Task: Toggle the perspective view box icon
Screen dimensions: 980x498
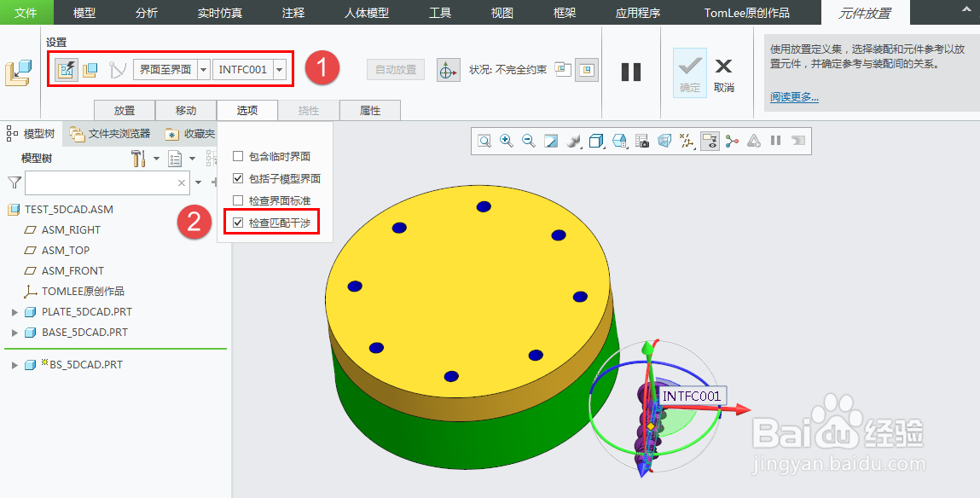Action: click(664, 141)
